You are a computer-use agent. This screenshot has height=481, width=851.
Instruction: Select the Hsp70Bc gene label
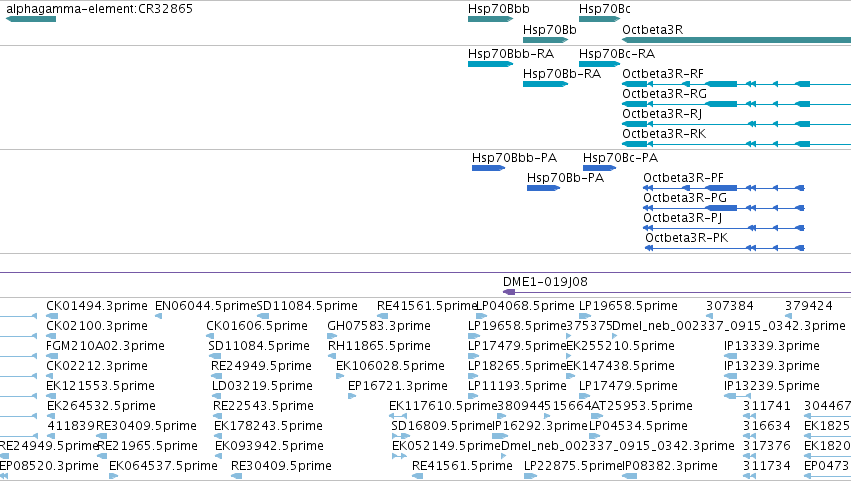click(x=605, y=9)
